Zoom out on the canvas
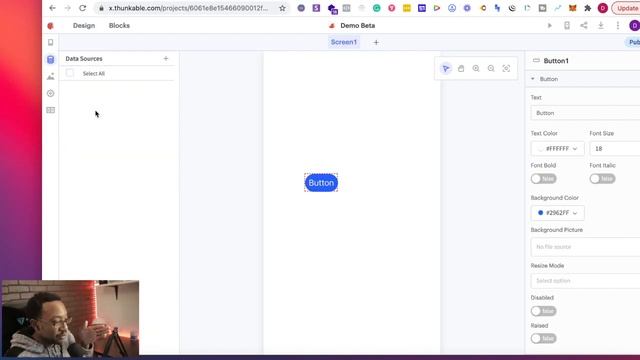Viewport: 640px width, 360px height. tap(491, 69)
